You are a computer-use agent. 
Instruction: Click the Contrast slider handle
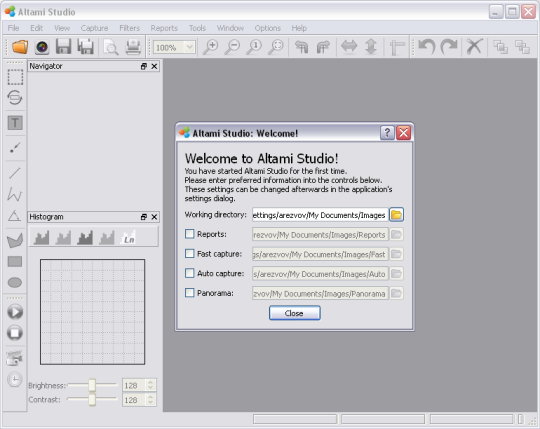92,399
